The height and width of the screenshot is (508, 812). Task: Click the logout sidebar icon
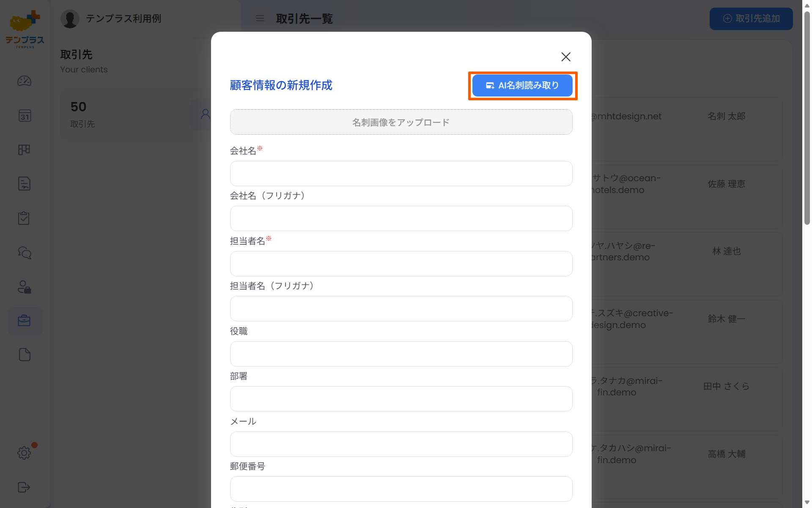25,487
